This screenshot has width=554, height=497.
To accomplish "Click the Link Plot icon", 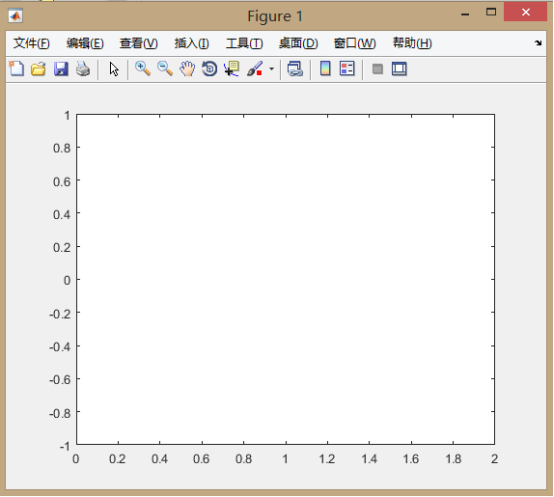I will click(x=295, y=69).
